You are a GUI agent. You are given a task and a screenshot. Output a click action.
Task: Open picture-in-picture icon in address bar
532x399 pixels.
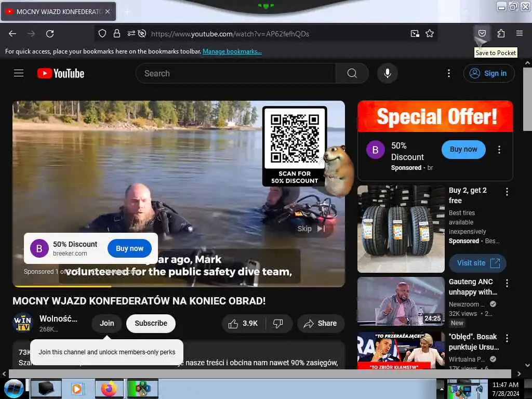pyautogui.click(x=415, y=34)
